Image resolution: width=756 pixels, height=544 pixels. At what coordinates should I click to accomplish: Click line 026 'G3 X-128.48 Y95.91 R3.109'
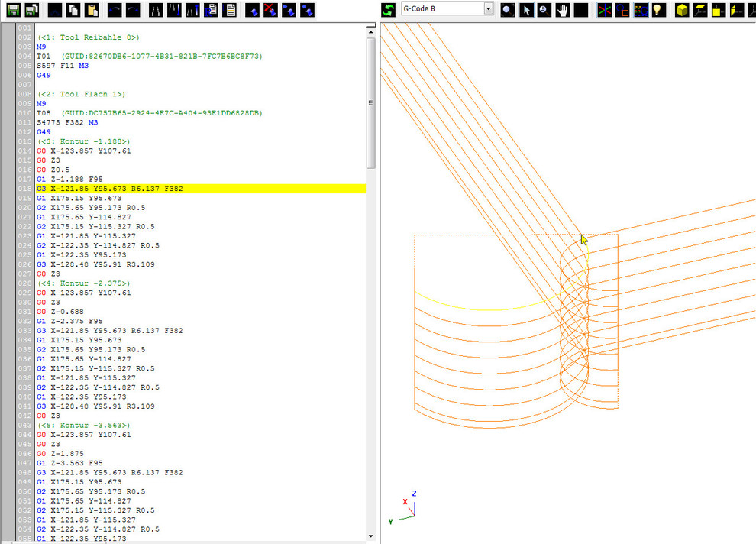click(95, 264)
